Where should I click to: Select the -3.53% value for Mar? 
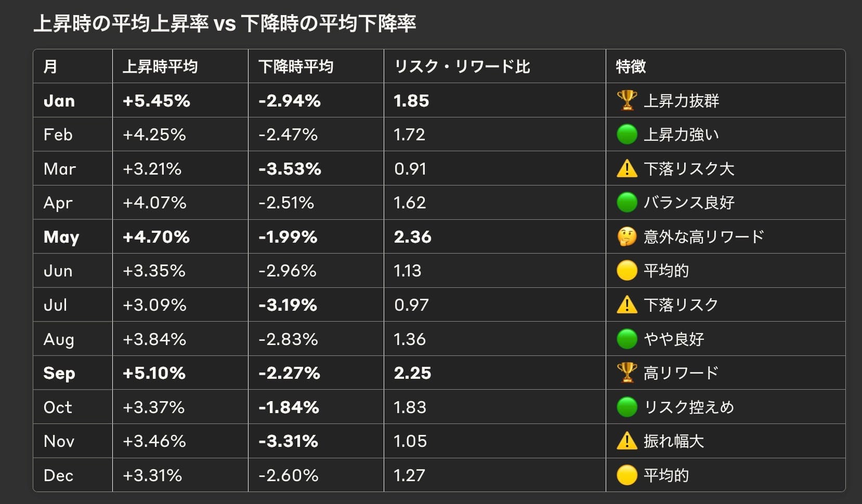click(290, 169)
